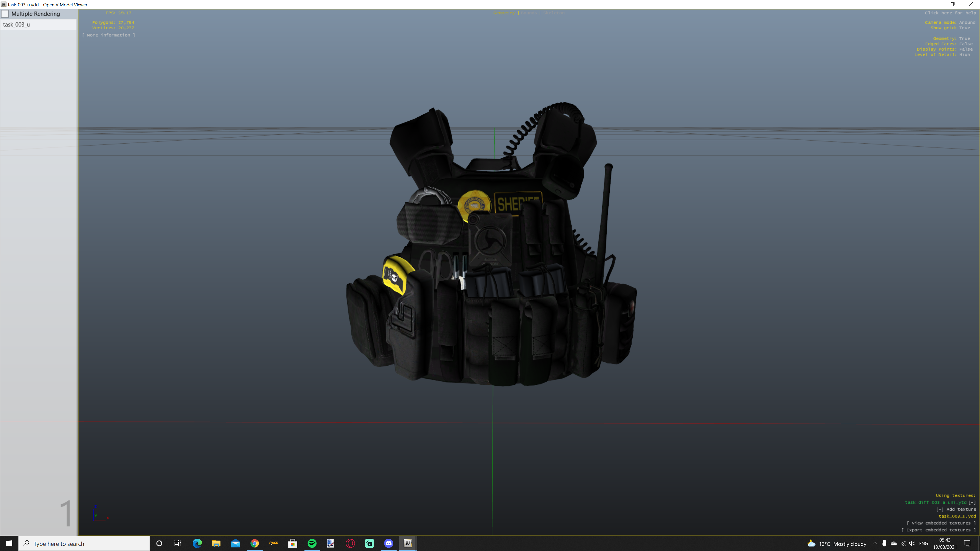Open View embedded textures

[941, 523]
